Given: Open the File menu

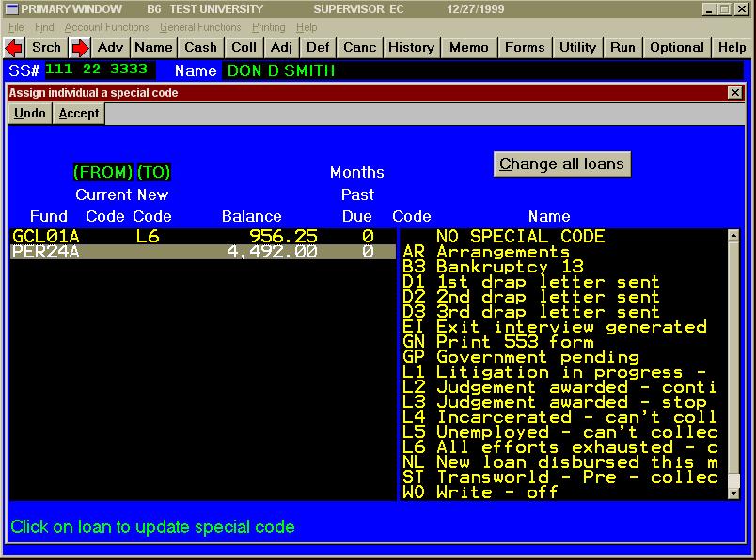Looking at the screenshot, I should tap(16, 27).
